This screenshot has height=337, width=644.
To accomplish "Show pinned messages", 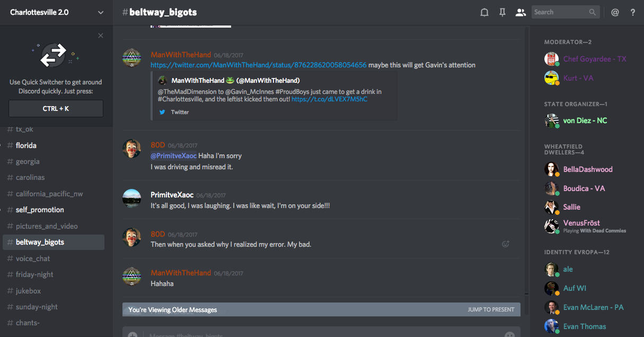I will click(x=502, y=12).
